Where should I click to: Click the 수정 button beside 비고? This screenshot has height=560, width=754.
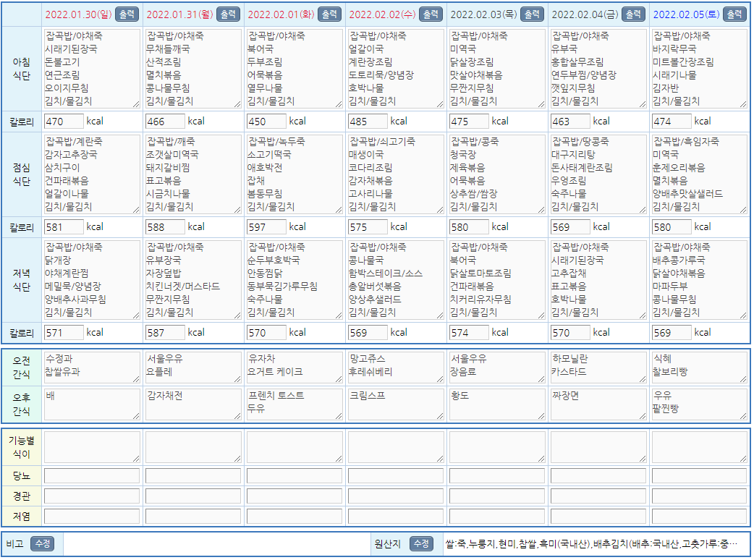(42, 543)
